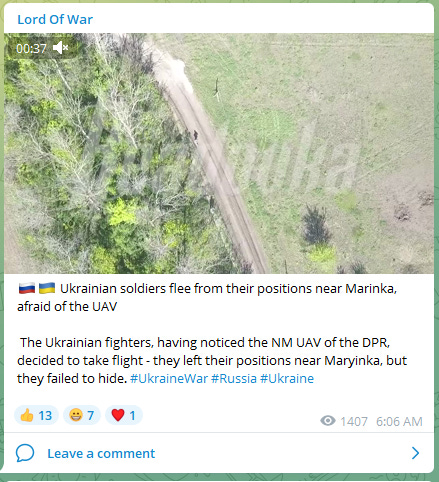Click the 6:06 AM message timestamp
The image size is (439, 482).
pos(399,421)
